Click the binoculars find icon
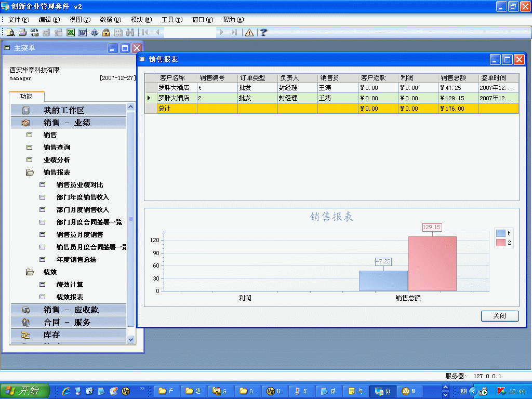Image resolution: width=532 pixels, height=399 pixels. click(130, 32)
